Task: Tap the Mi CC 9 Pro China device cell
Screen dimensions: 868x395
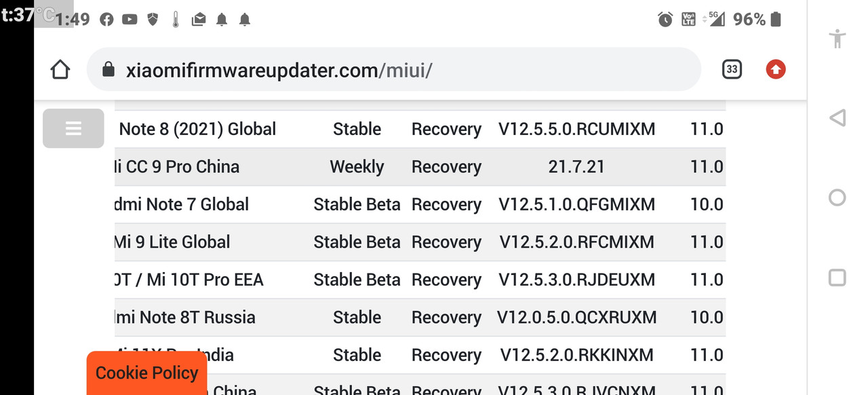Action: tap(178, 167)
